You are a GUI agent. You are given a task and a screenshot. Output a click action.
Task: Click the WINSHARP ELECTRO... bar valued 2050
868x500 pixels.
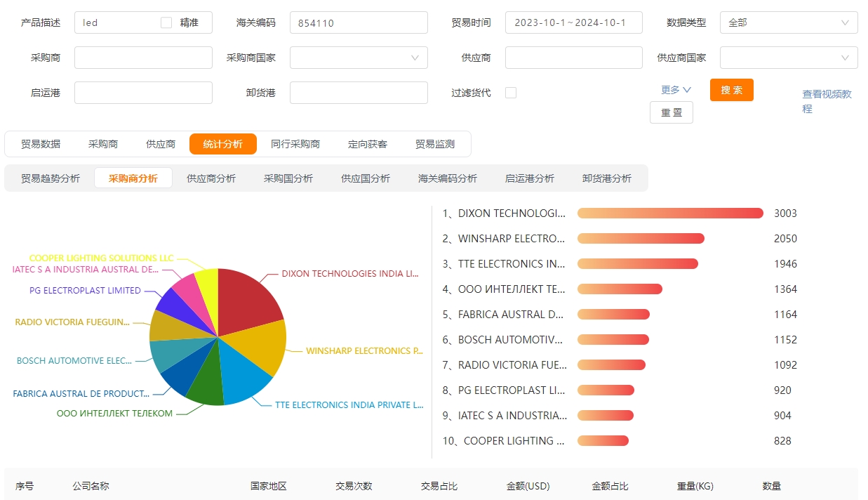641,239
